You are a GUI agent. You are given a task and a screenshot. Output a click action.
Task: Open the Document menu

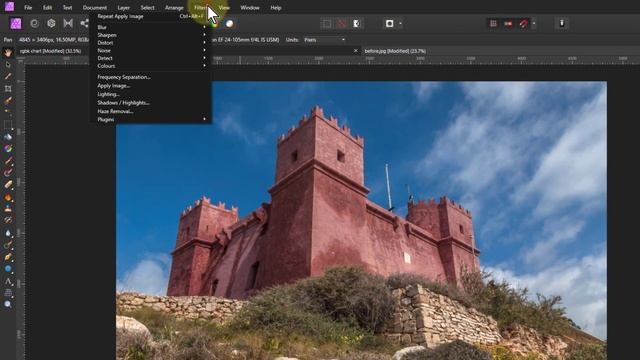click(95, 7)
